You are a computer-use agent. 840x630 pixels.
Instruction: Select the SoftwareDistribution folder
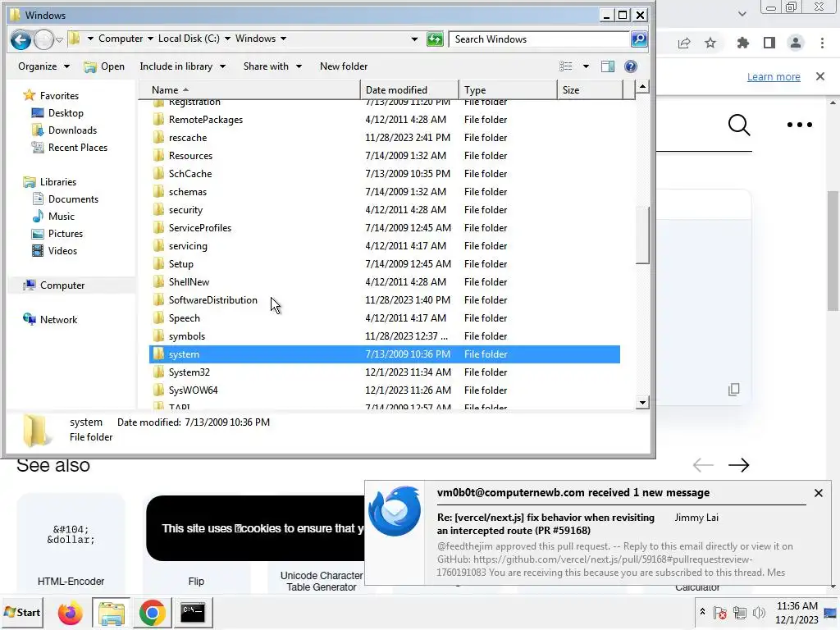click(x=212, y=300)
